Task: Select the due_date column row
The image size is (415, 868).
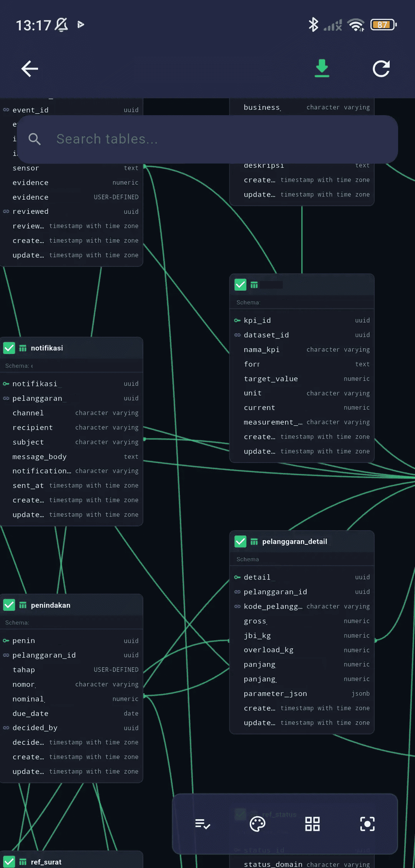Action: pos(71,714)
